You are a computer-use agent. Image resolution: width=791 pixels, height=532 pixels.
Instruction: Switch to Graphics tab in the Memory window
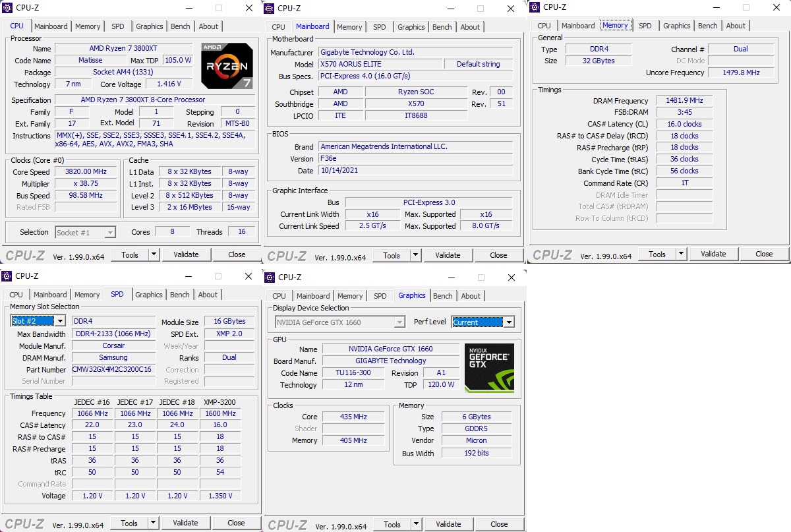677,26
